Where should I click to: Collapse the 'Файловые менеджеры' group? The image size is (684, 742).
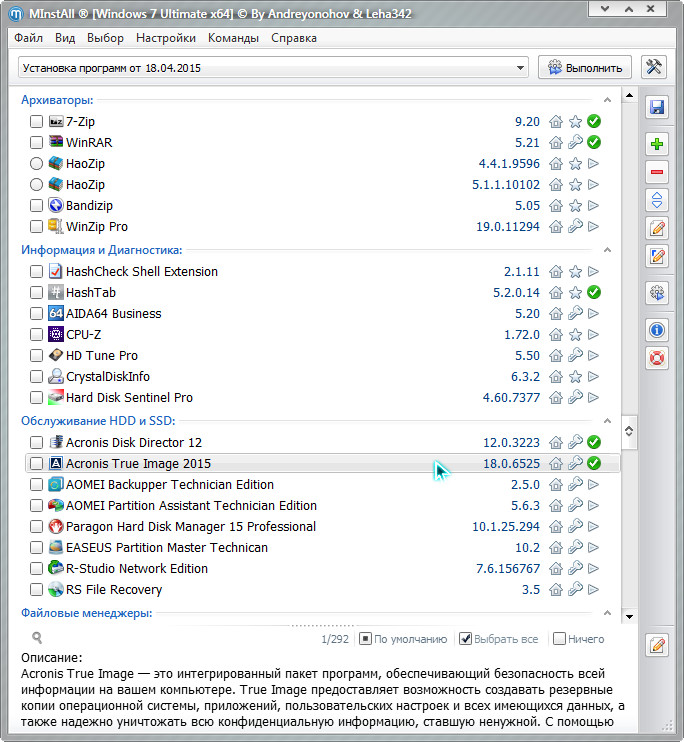click(x=607, y=613)
